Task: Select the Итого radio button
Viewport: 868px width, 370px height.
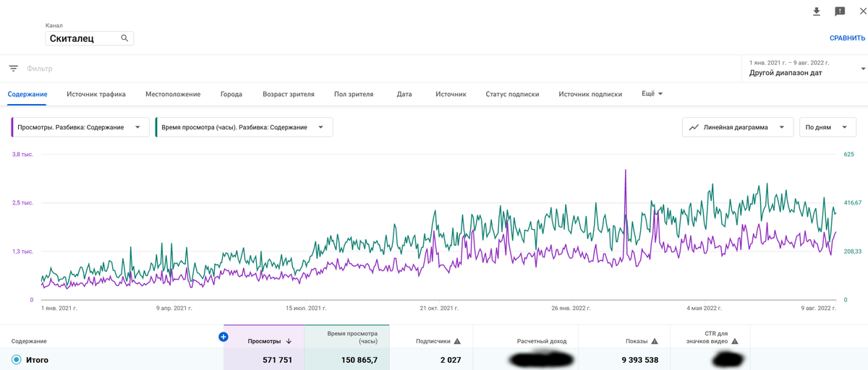Action: point(16,360)
